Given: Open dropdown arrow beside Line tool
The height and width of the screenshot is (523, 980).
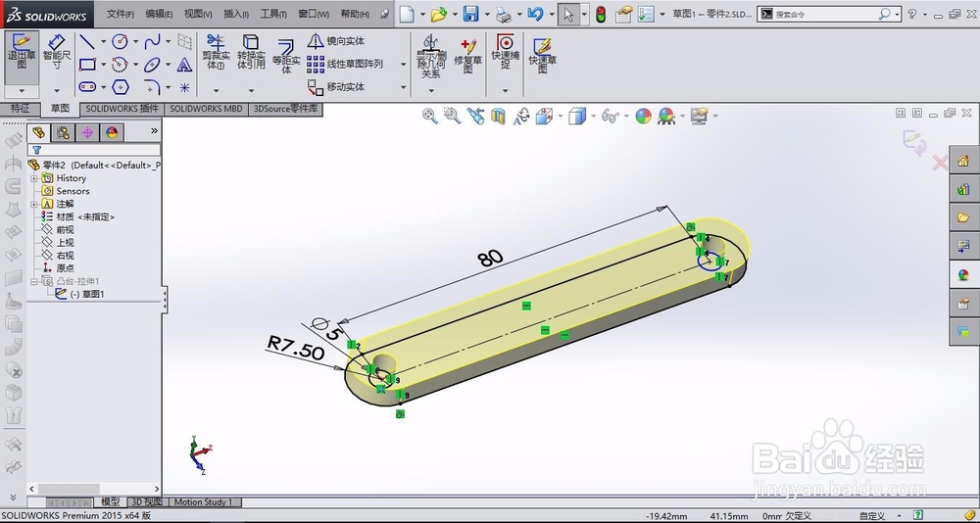Looking at the screenshot, I should coord(103,42).
